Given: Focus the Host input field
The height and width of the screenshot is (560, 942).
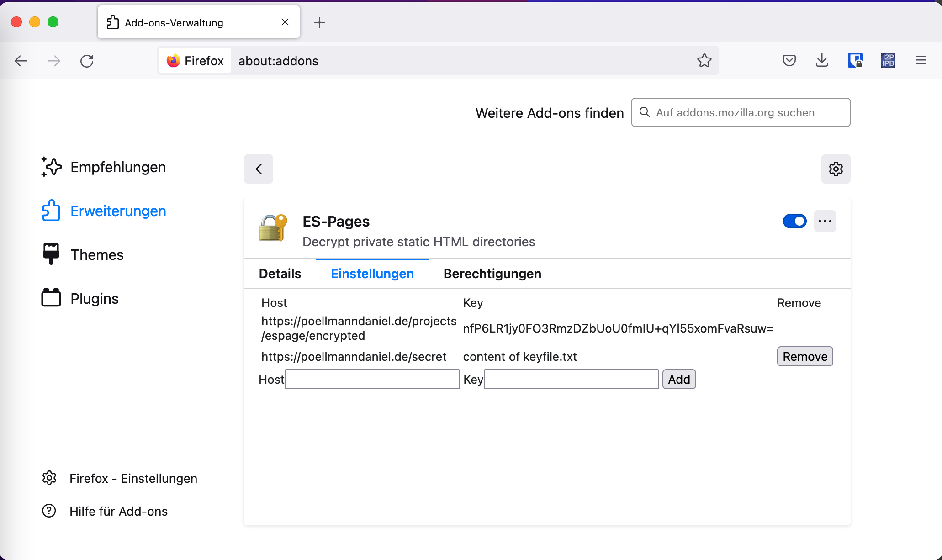Looking at the screenshot, I should point(372,379).
